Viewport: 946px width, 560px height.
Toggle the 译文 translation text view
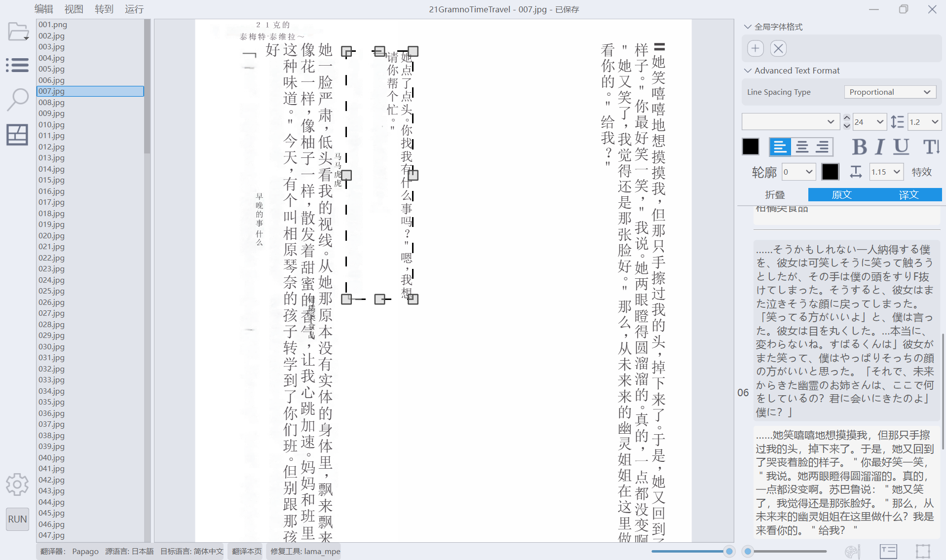(x=908, y=195)
